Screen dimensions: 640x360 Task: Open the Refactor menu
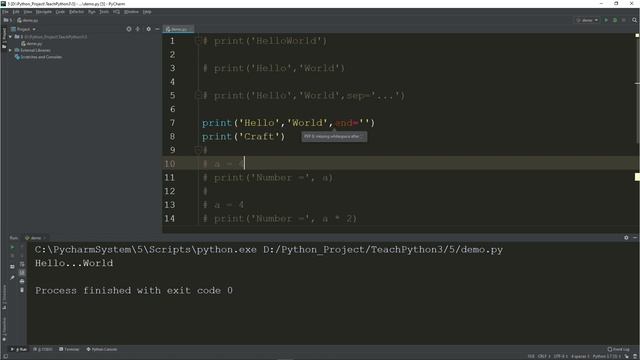click(x=76, y=12)
